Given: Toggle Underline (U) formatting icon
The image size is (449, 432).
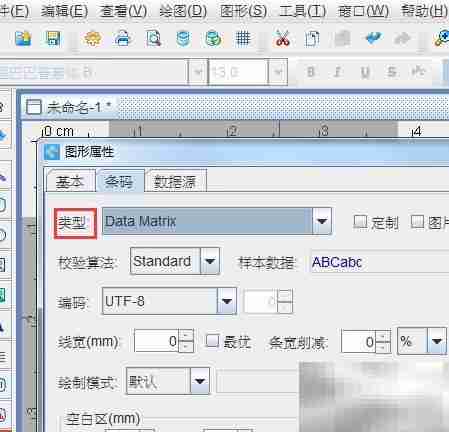Looking at the screenshot, I should point(365,72).
